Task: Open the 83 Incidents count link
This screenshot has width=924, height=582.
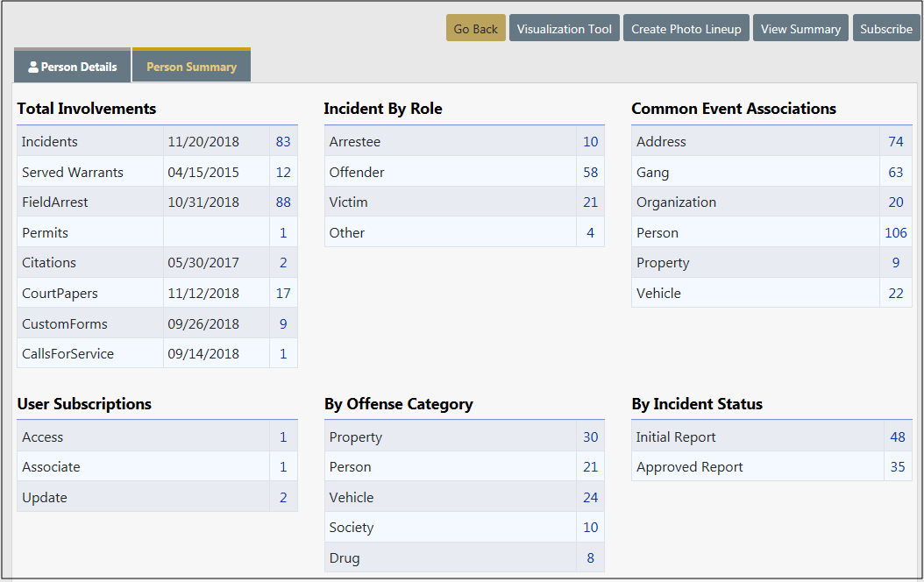Action: pos(282,141)
